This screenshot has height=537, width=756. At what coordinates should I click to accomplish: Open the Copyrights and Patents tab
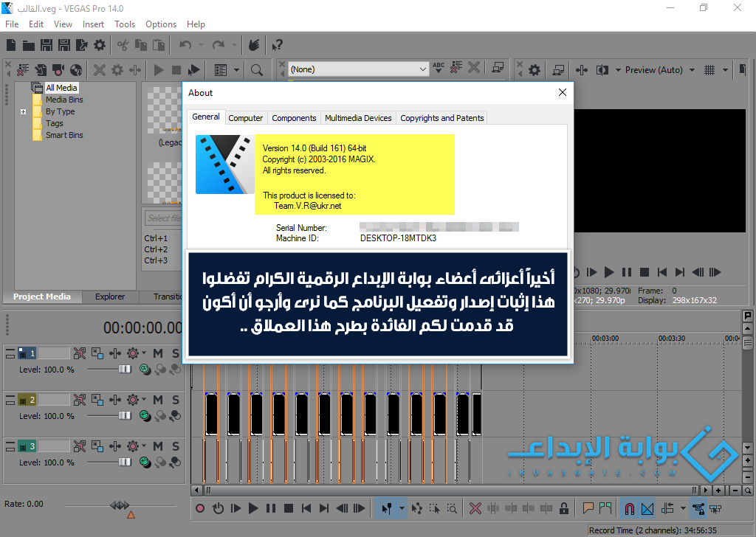[442, 118]
